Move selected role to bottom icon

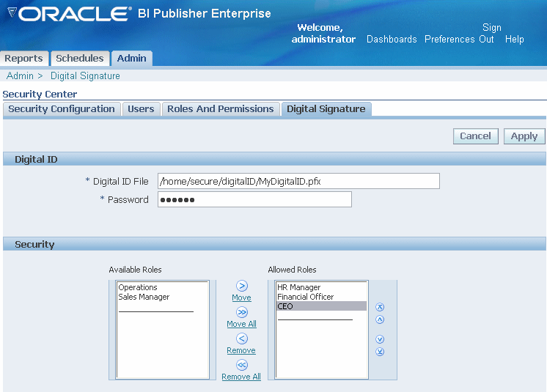tap(380, 352)
